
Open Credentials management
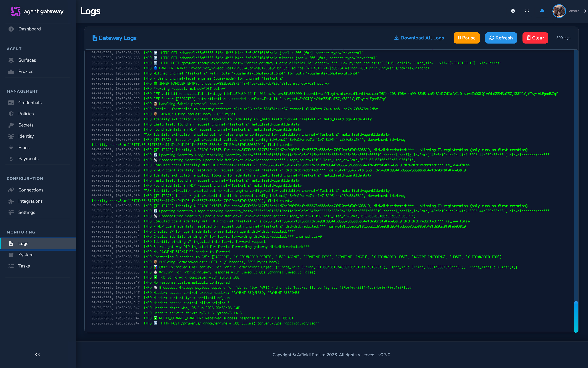(30, 103)
